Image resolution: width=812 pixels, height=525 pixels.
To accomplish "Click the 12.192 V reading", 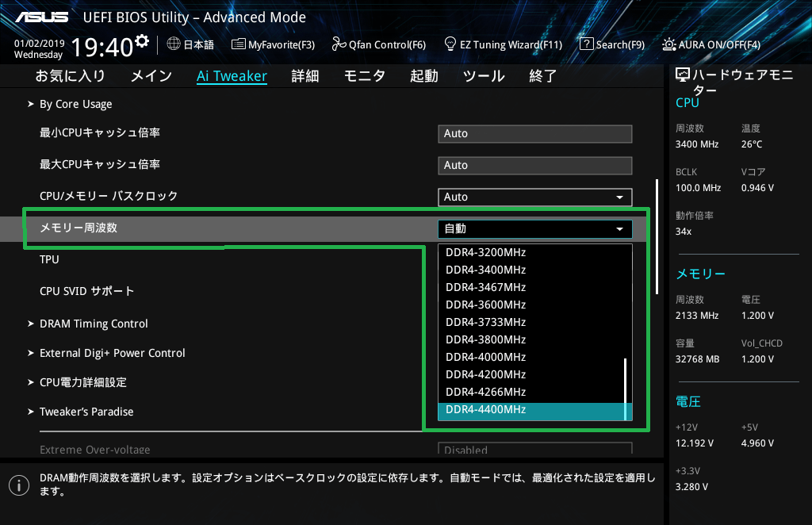I will coord(694,443).
